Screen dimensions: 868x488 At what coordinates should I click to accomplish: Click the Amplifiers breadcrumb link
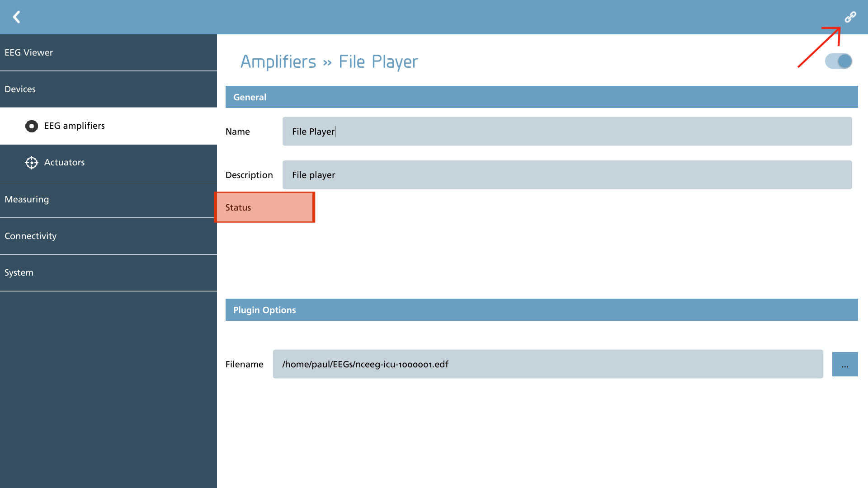(x=278, y=62)
